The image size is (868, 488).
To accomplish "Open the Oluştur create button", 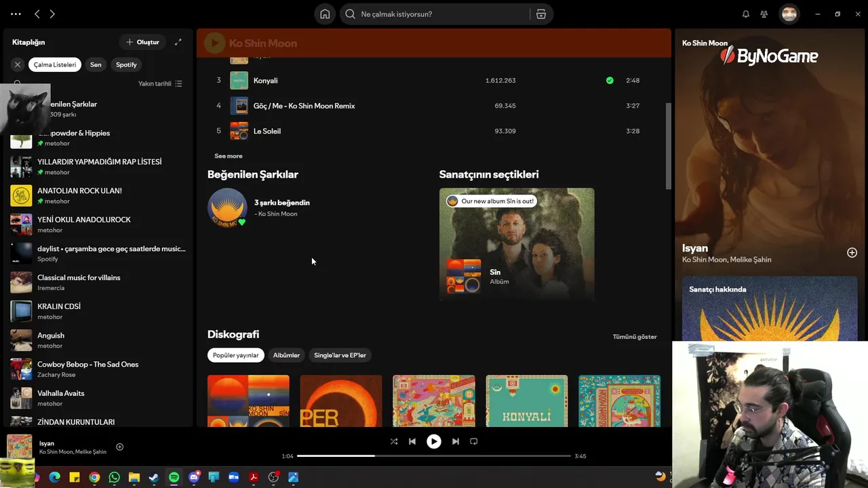I will coord(142,42).
